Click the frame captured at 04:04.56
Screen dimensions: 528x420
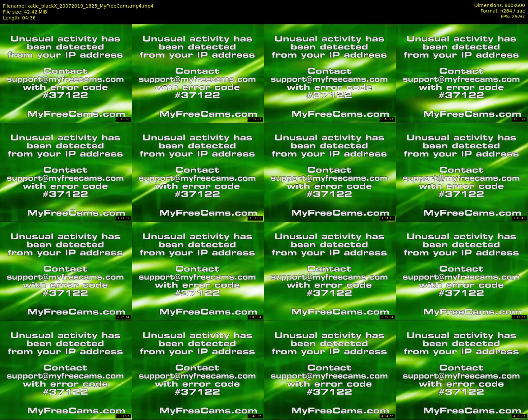click(x=330, y=370)
